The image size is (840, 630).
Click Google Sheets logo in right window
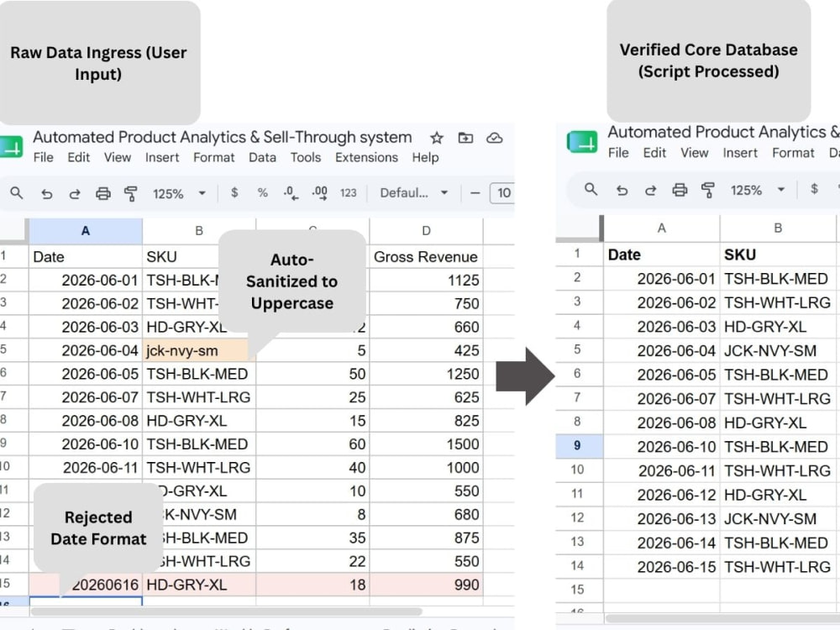click(582, 142)
